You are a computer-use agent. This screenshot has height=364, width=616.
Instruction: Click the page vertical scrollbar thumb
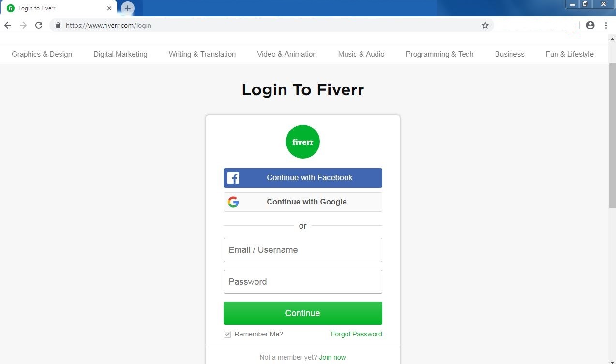[612, 135]
